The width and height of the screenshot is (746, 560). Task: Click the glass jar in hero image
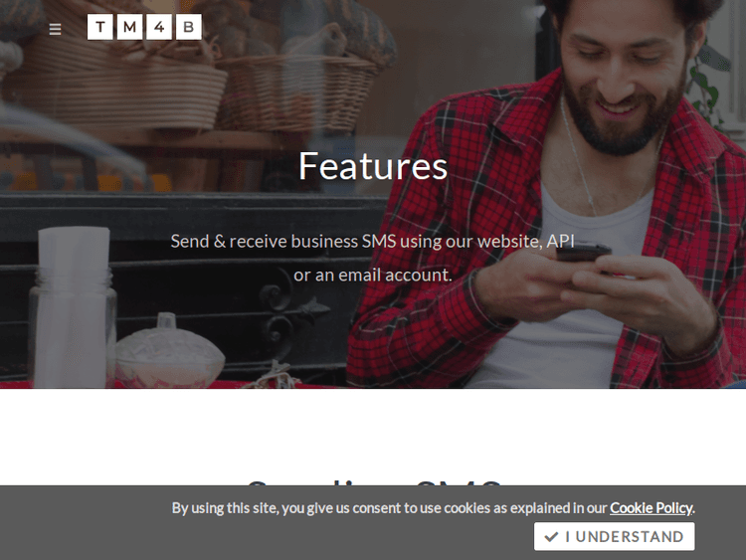click(73, 307)
